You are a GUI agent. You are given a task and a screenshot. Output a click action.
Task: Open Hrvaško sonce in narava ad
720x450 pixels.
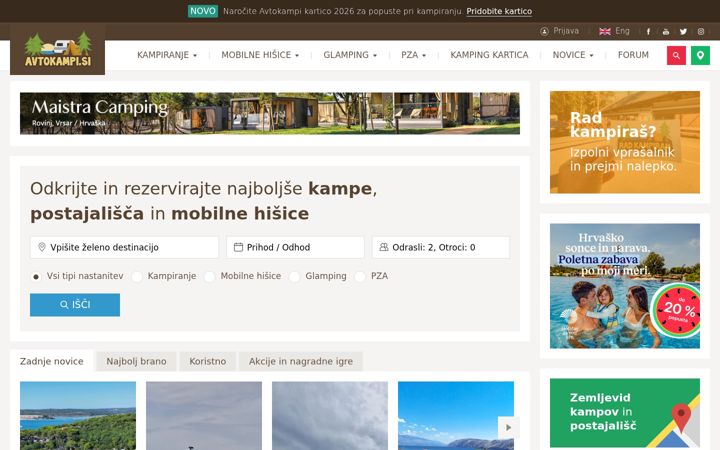625,286
